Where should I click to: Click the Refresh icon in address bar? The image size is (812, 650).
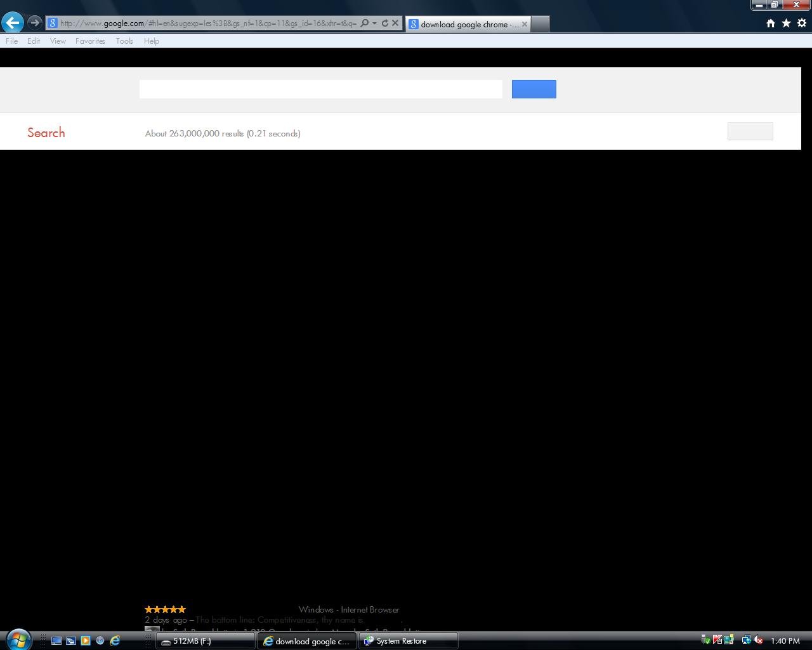pos(384,23)
